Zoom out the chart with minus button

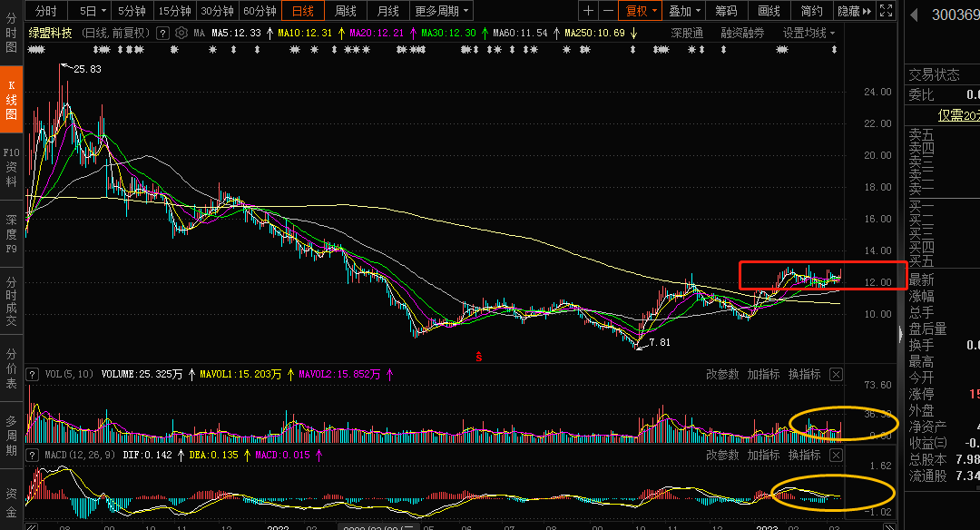coord(608,11)
